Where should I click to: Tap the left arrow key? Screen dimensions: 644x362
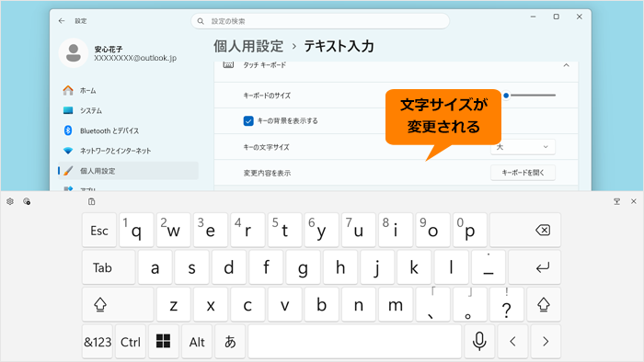pos(512,341)
